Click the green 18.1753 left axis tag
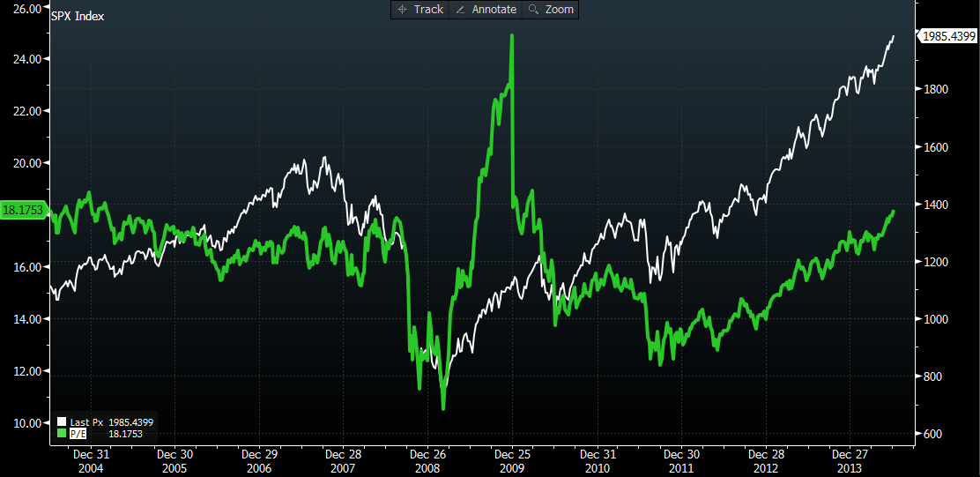The width and height of the screenshot is (980, 477). pyautogui.click(x=23, y=210)
